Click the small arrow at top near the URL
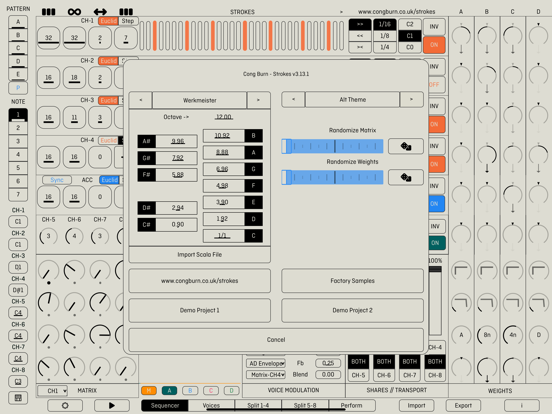This screenshot has width=552, height=414. (x=341, y=12)
